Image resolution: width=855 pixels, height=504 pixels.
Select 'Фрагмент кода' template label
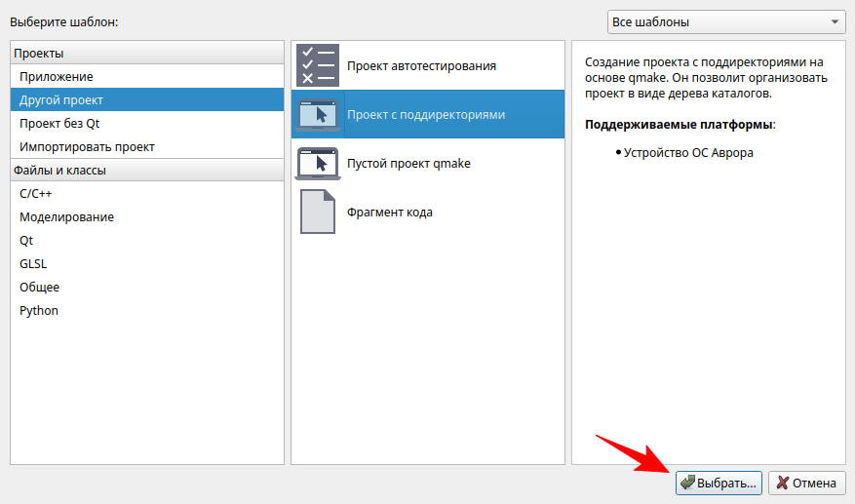tap(389, 212)
